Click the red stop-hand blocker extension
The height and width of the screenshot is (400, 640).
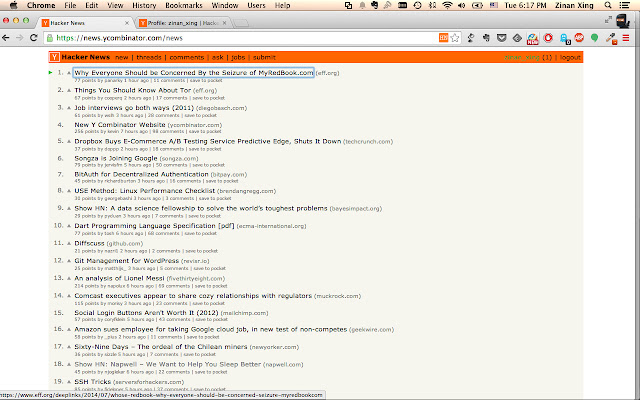coord(548,38)
